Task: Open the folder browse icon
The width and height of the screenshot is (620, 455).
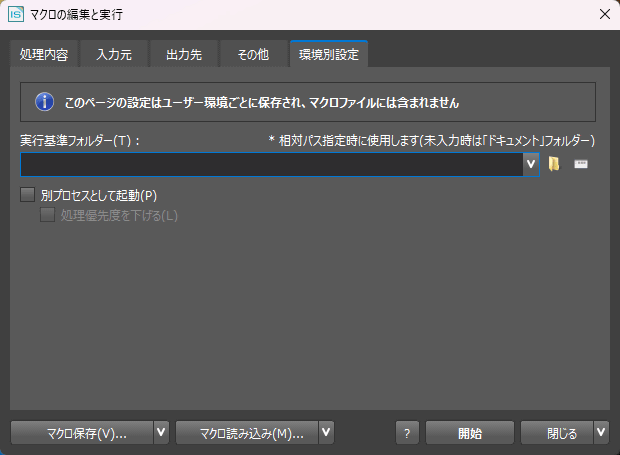Action: click(x=554, y=164)
